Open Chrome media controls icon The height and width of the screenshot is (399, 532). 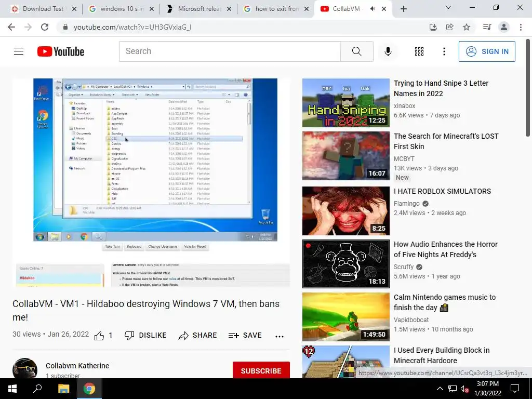coord(487,27)
